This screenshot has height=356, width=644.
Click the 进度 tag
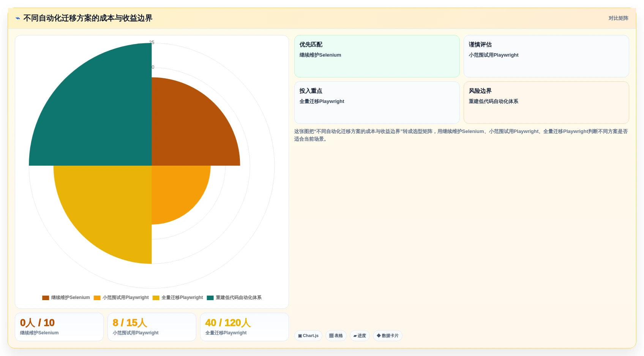click(x=360, y=336)
